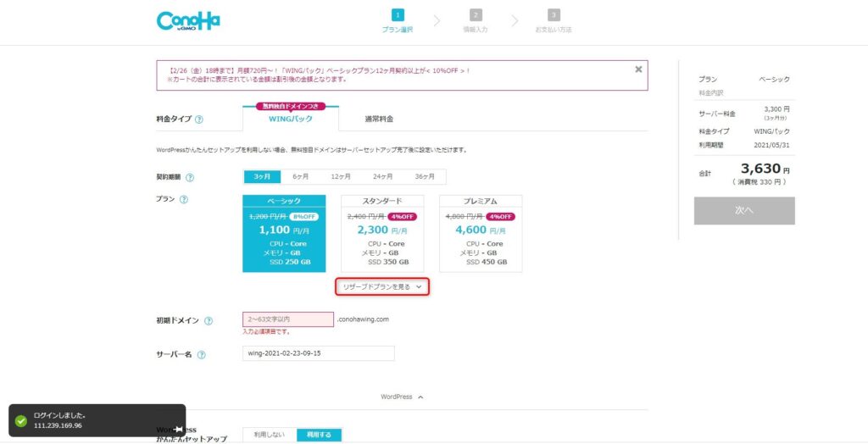The width and height of the screenshot is (868, 444).
Task: Click the サーバー名 input field
Action: coord(319,353)
